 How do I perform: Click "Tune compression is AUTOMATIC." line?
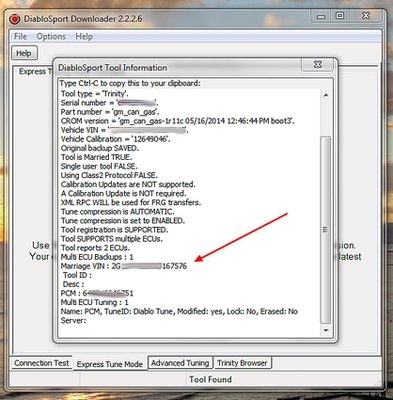tap(117, 212)
